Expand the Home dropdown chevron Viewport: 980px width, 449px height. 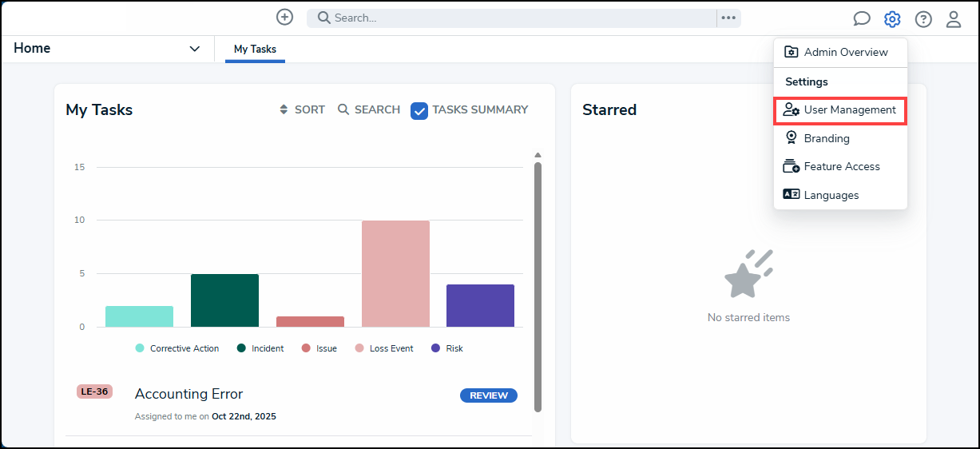click(x=194, y=49)
